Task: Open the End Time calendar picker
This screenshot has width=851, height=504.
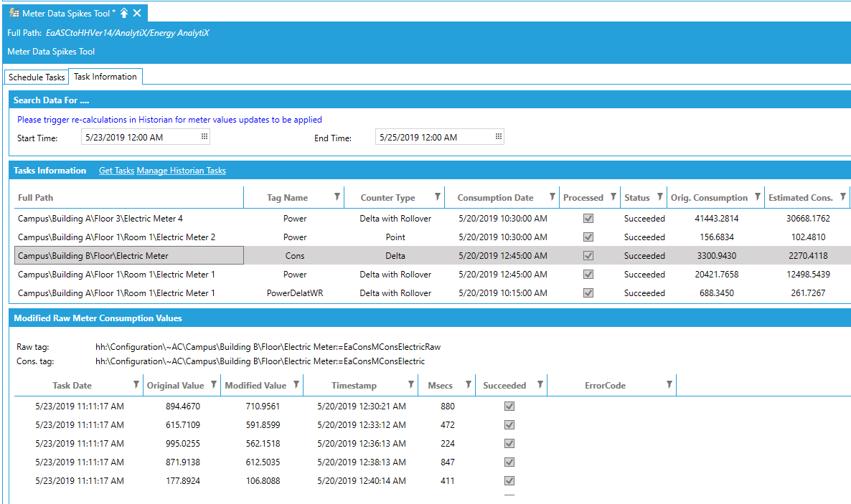Action: (x=498, y=136)
